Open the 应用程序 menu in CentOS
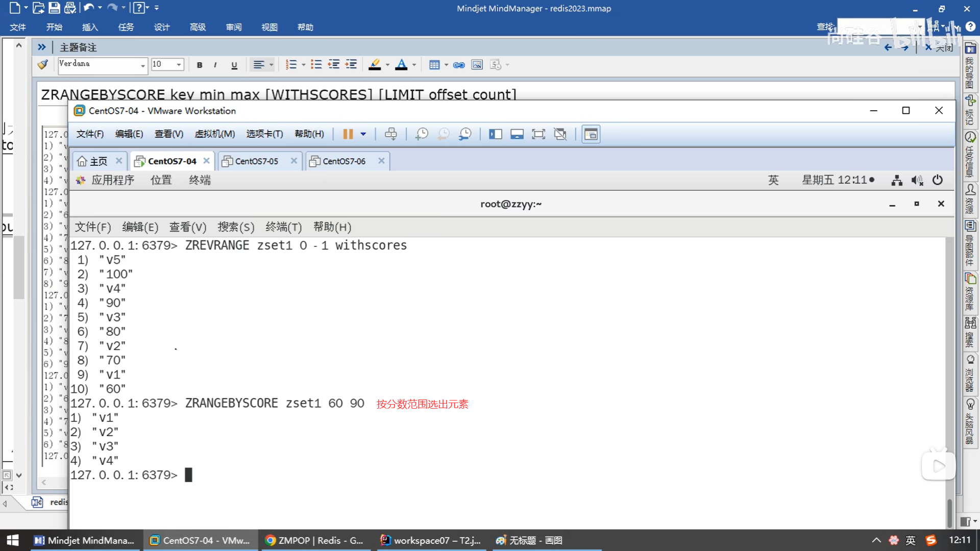The width and height of the screenshot is (980, 551). click(x=112, y=180)
